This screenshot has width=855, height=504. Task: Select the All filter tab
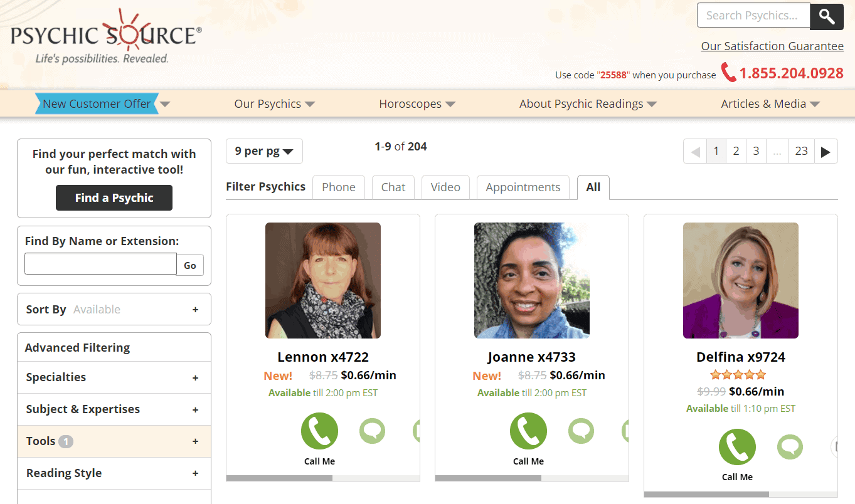[x=593, y=187]
